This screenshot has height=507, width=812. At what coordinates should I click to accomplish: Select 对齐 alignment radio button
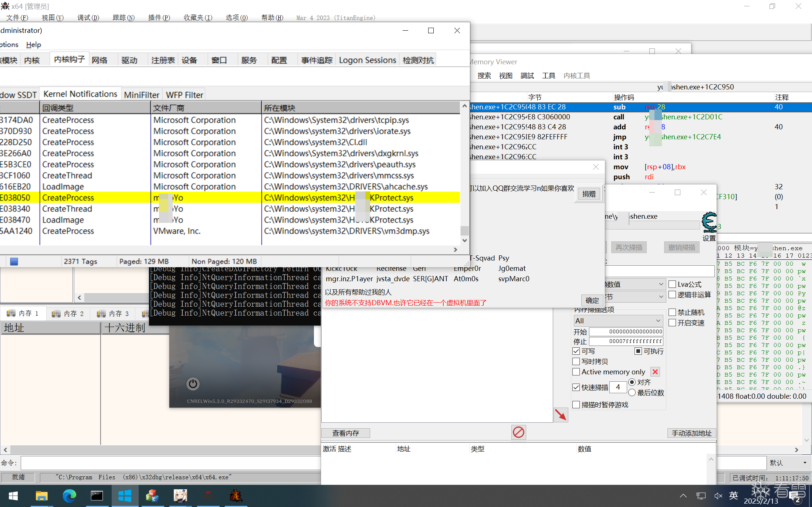pos(632,382)
